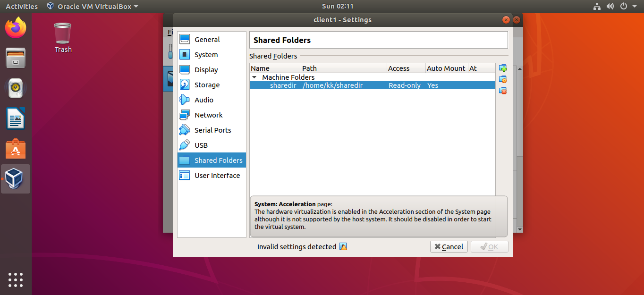Open the Storage settings page
Viewport: 644px width, 295px height.
coord(208,84)
